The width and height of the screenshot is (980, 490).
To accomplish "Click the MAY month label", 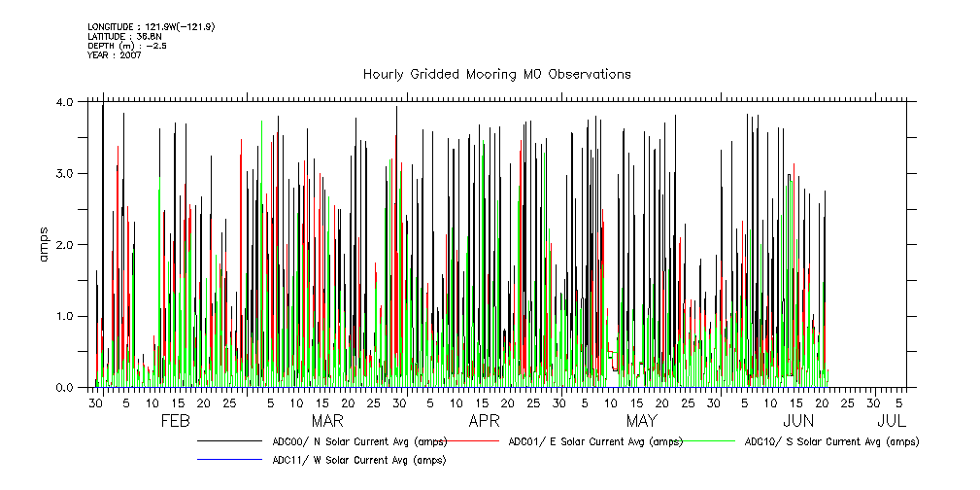I will [x=641, y=421].
